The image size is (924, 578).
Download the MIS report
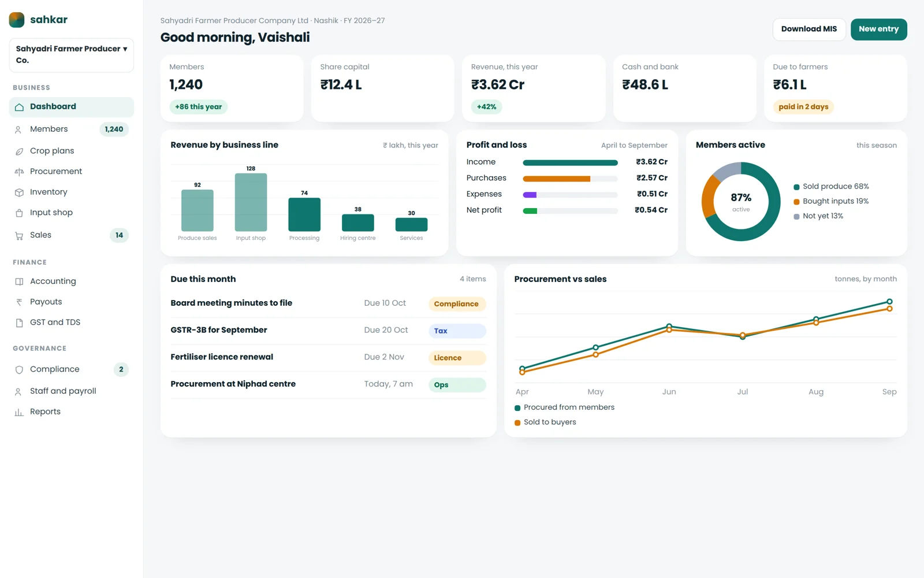809,29
